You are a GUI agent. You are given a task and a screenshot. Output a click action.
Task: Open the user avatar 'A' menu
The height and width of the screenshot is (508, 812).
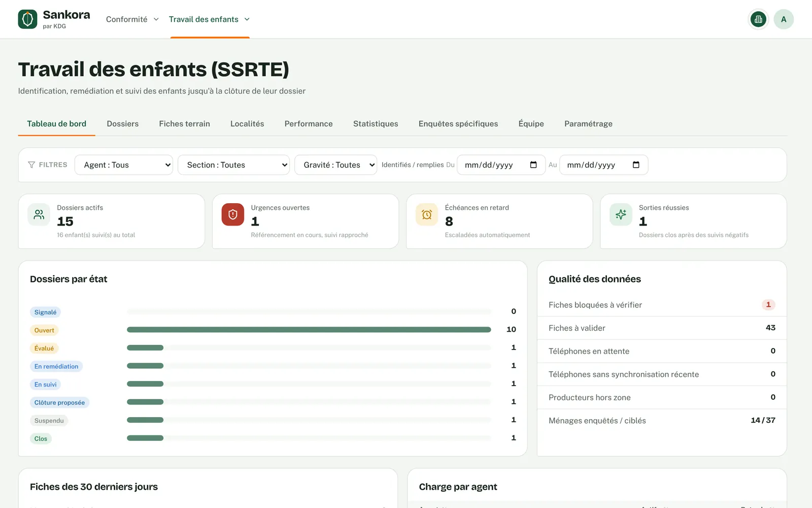click(x=784, y=19)
